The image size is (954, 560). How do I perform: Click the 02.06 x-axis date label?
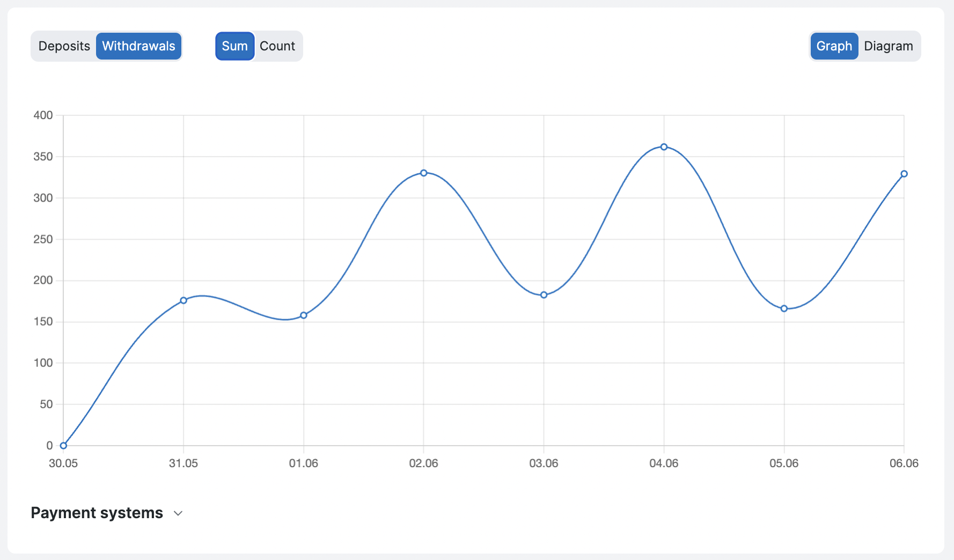pos(424,463)
